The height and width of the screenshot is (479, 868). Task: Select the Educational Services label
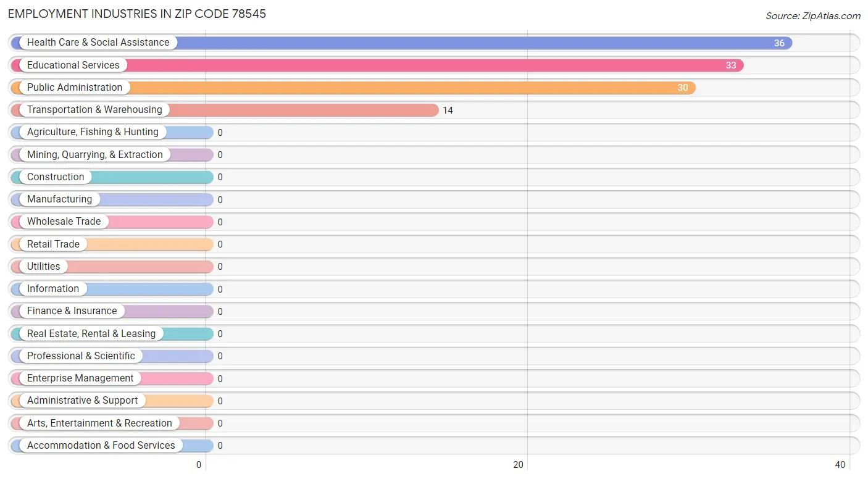pyautogui.click(x=73, y=65)
